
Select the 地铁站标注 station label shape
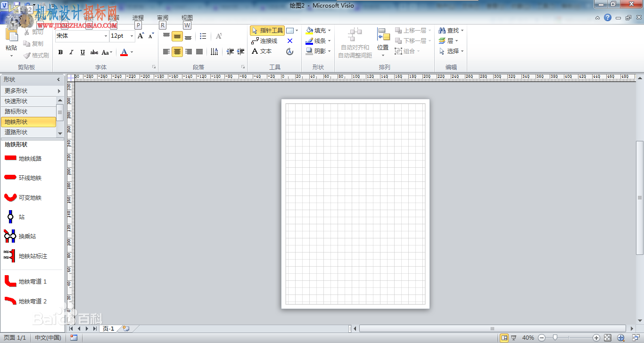[26, 256]
